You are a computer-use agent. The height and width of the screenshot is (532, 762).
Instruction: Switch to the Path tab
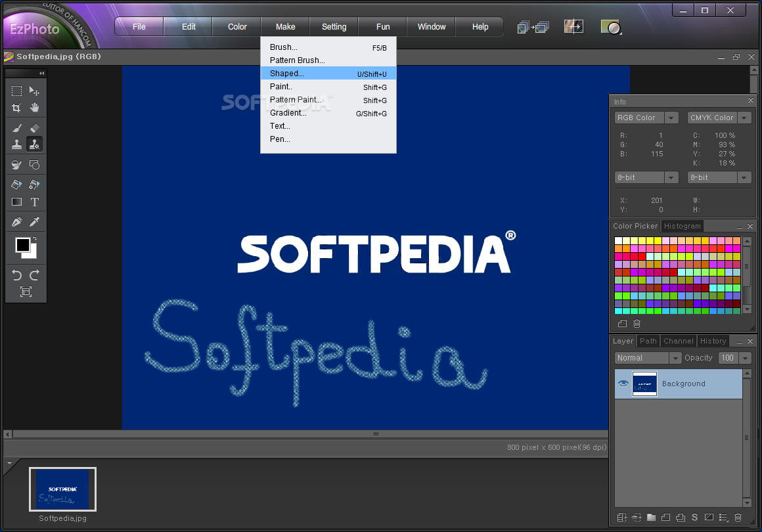648,341
